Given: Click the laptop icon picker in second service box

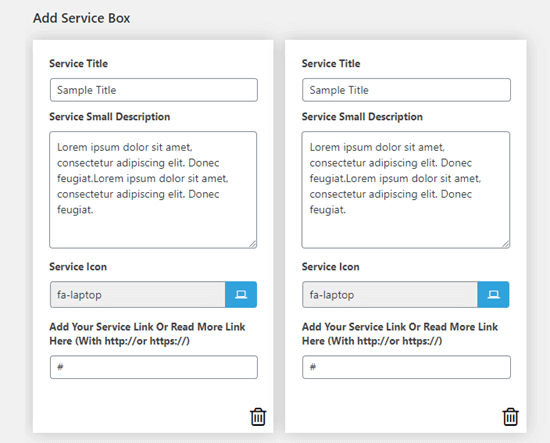Looking at the screenshot, I should click(x=493, y=295).
